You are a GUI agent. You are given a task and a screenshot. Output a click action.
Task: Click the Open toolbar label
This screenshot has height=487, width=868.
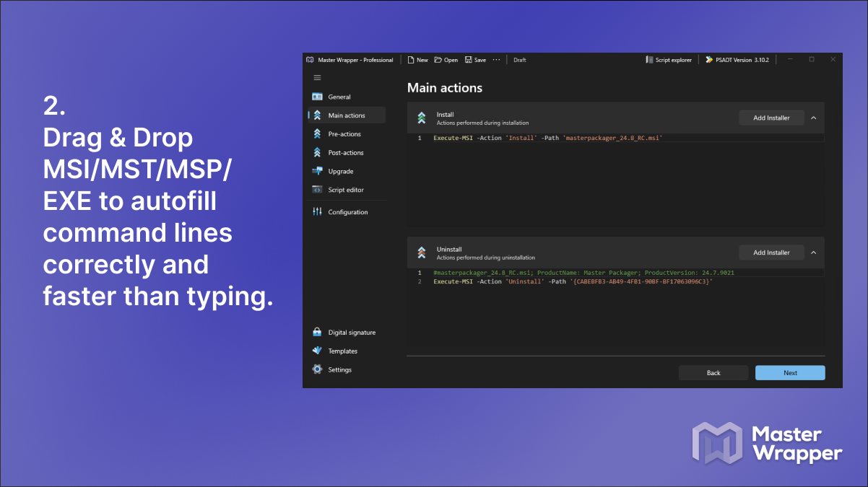click(451, 60)
